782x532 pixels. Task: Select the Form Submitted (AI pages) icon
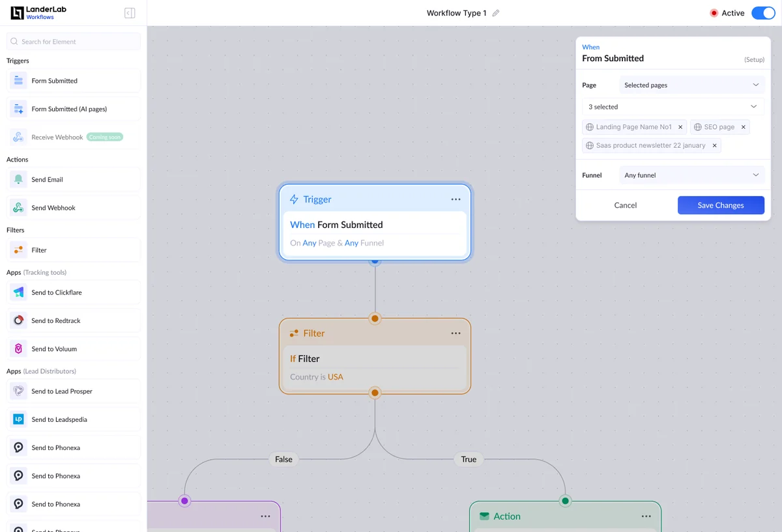[18, 109]
